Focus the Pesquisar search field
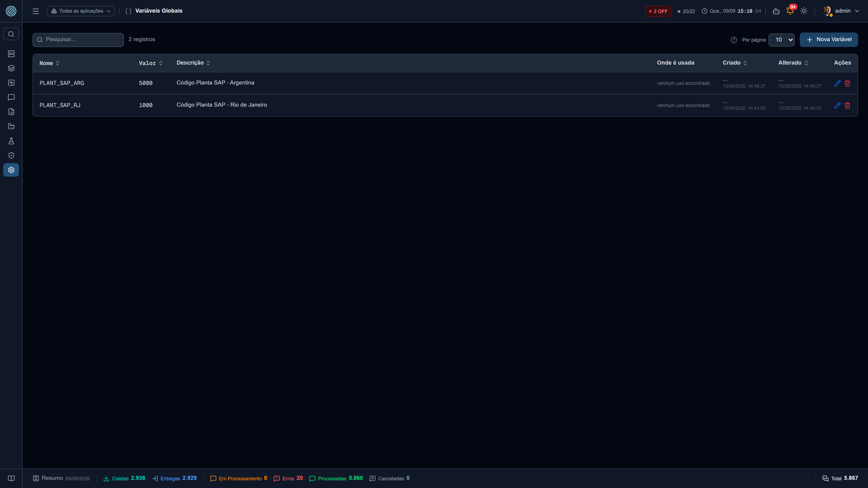868x488 pixels. (x=78, y=39)
